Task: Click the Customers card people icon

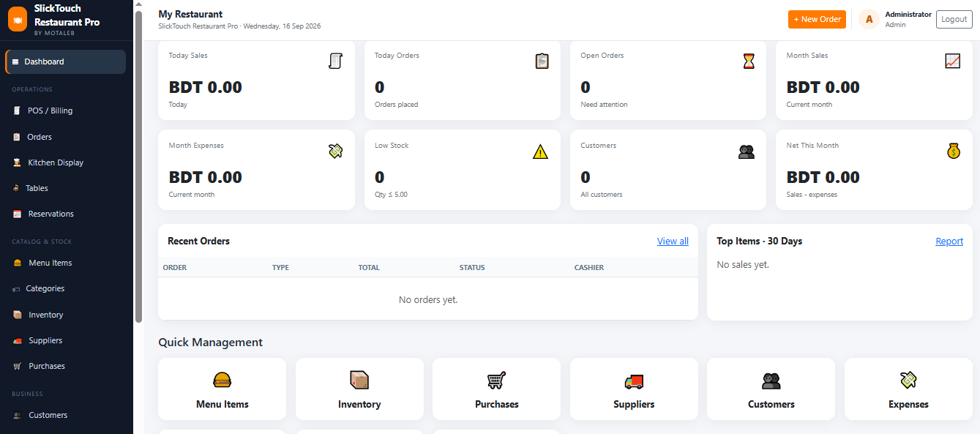Action: (747, 152)
